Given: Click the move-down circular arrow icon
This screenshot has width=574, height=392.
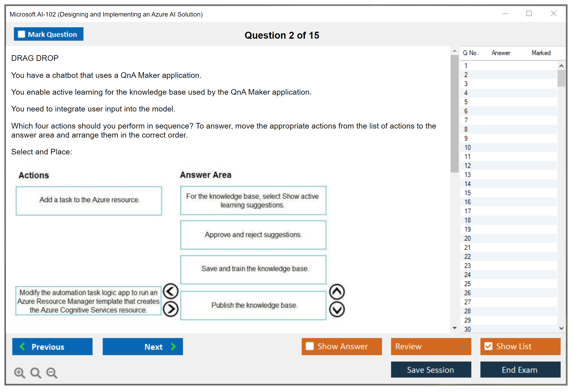Looking at the screenshot, I should pyautogui.click(x=337, y=310).
